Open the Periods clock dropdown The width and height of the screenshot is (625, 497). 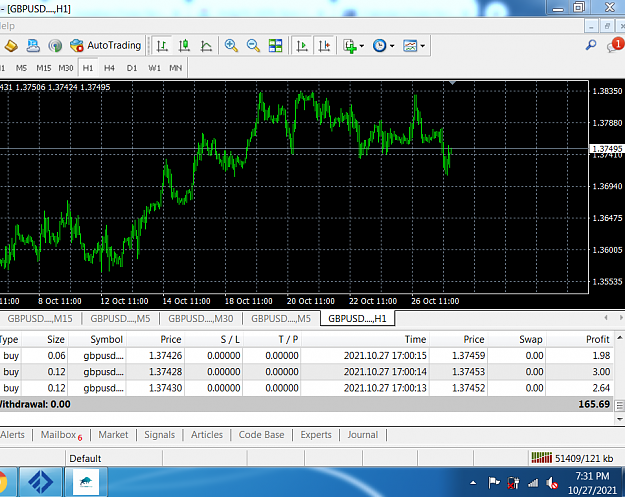[383, 46]
